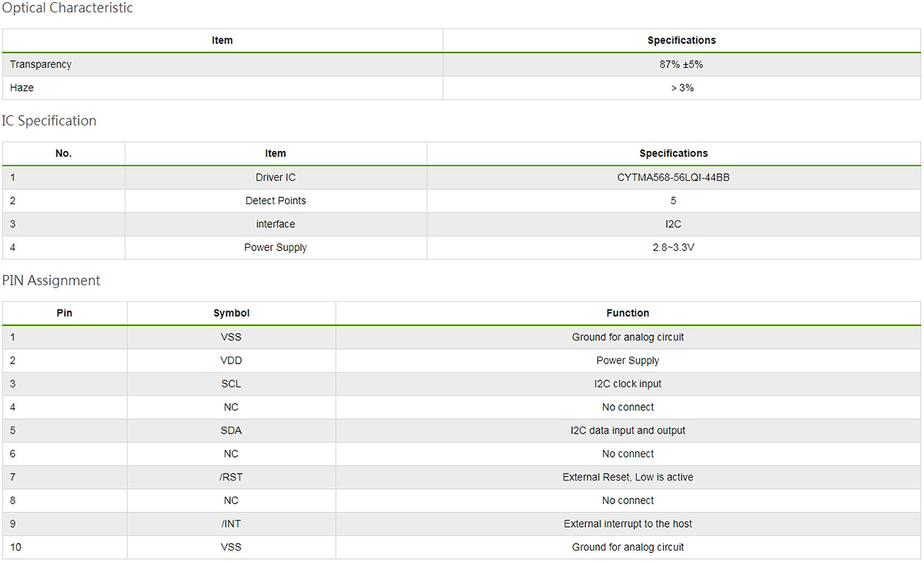Click the > 3% haze value
This screenshot has width=924, height=563.
(x=681, y=88)
